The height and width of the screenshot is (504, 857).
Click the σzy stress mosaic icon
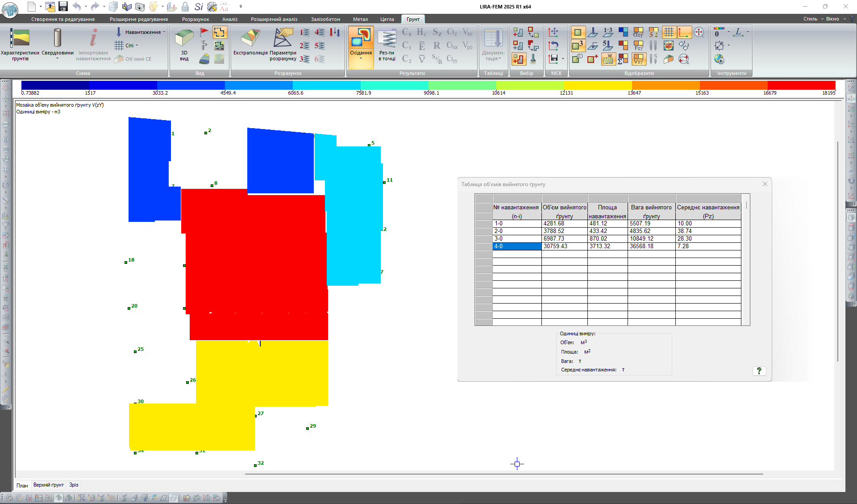[x=638, y=32]
